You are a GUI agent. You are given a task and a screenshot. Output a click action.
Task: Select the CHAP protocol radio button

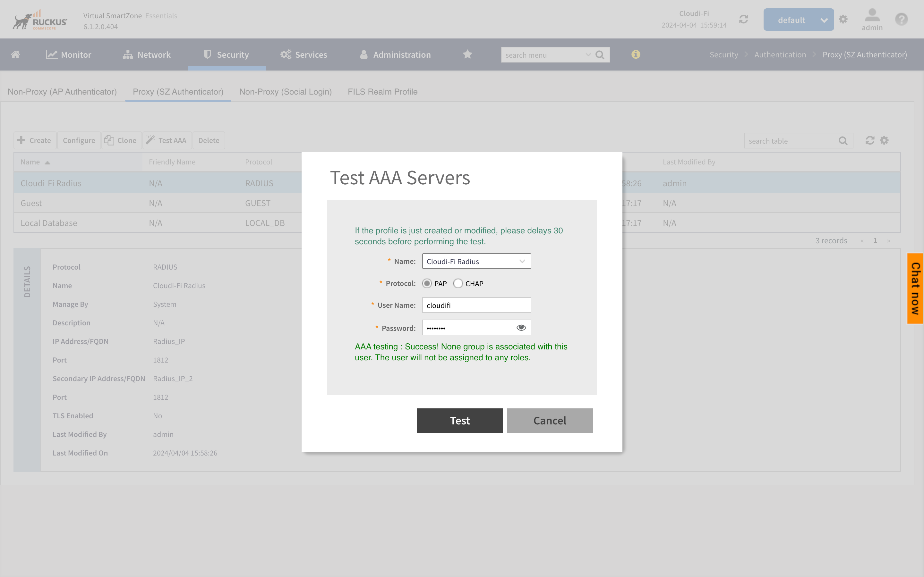click(x=458, y=283)
